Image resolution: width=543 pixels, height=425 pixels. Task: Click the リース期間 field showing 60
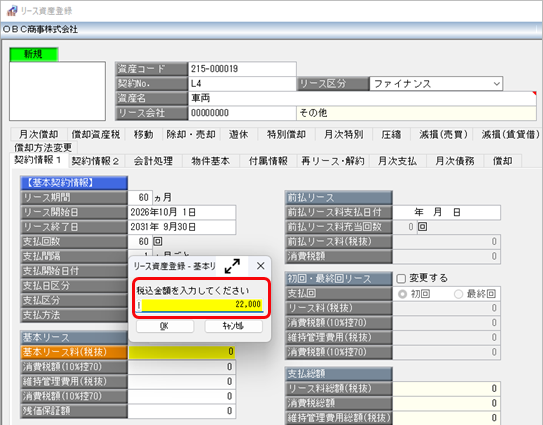[140, 197]
